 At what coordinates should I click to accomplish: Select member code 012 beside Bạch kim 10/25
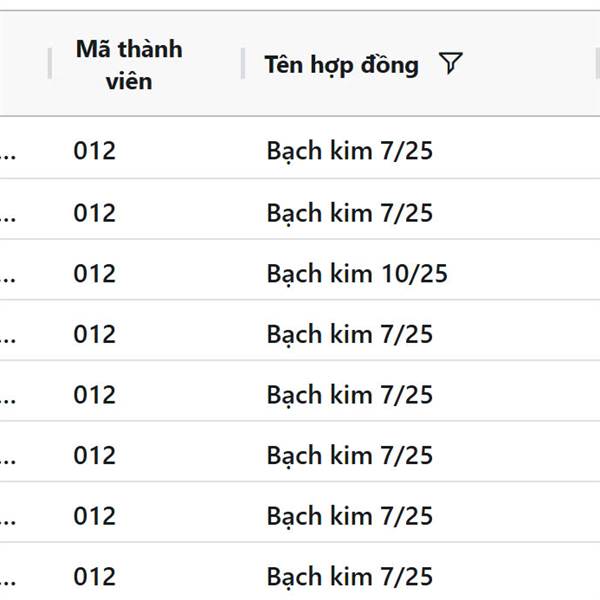point(95,274)
